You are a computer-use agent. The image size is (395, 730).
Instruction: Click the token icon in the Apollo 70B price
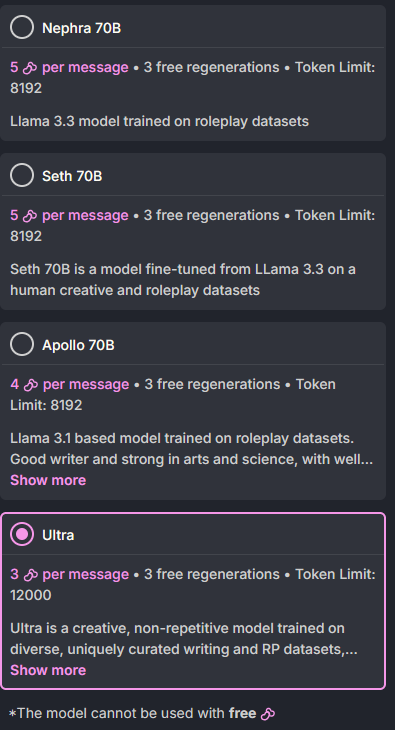(x=31, y=385)
